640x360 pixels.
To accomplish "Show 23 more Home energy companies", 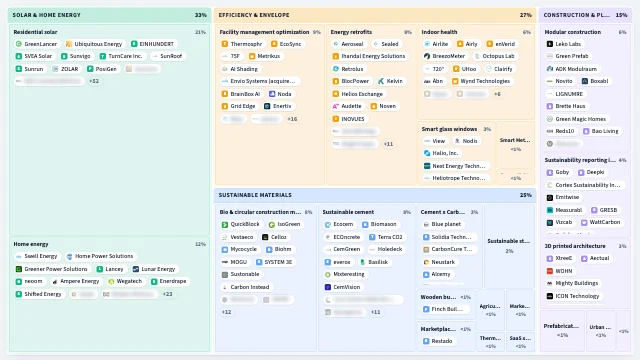I will coord(168,294).
